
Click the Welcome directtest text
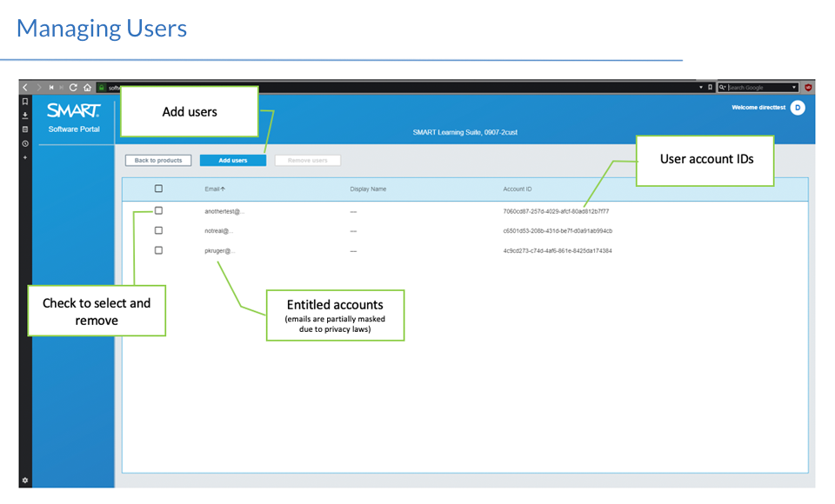tap(758, 108)
